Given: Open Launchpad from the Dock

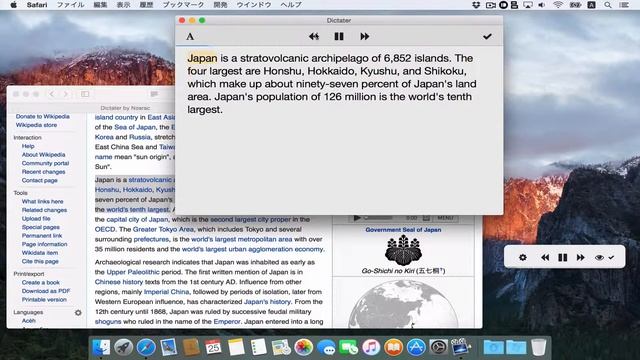Looking at the screenshot, I should [x=123, y=347].
